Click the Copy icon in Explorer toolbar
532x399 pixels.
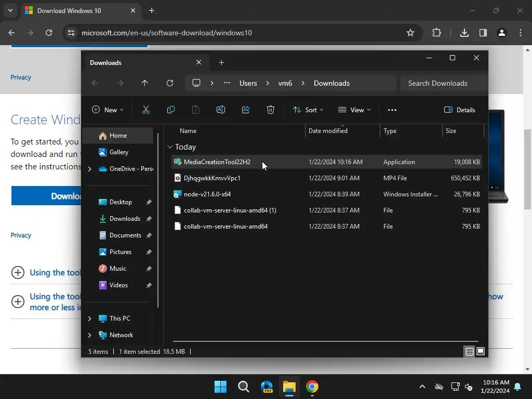[171, 110]
